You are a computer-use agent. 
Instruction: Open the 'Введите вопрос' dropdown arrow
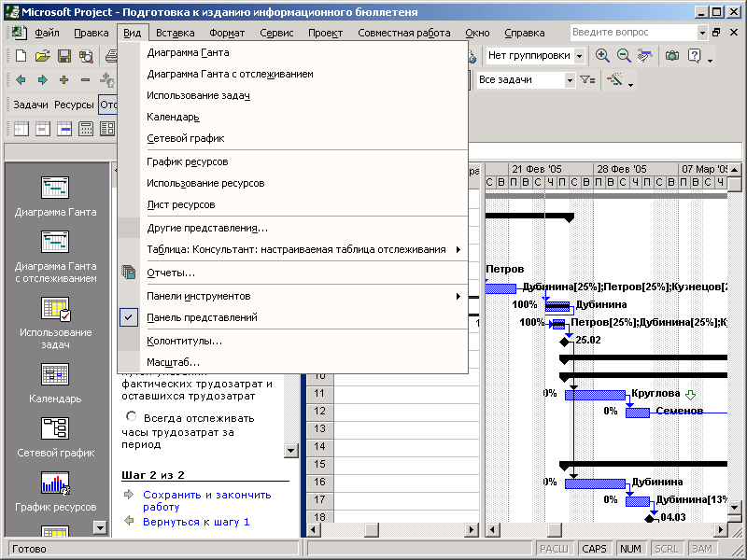point(702,33)
